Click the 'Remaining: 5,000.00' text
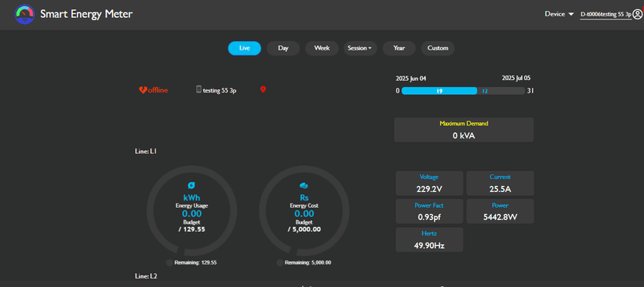 point(308,262)
